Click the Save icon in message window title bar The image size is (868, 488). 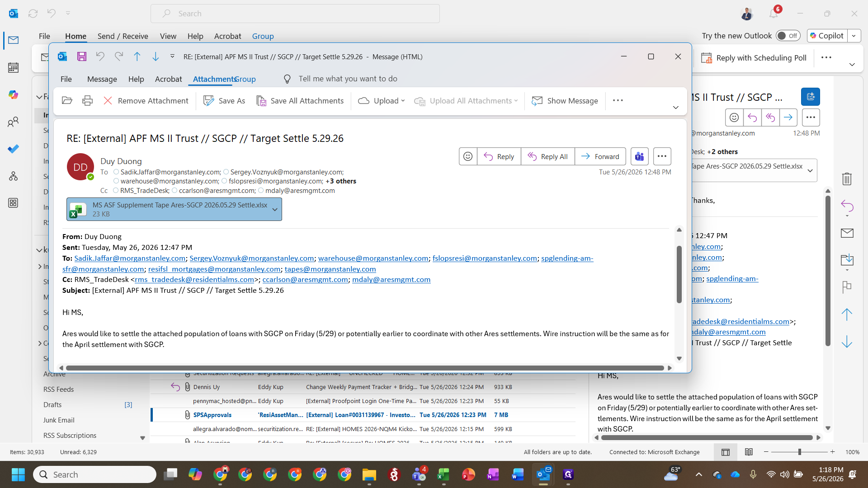pyautogui.click(x=82, y=56)
